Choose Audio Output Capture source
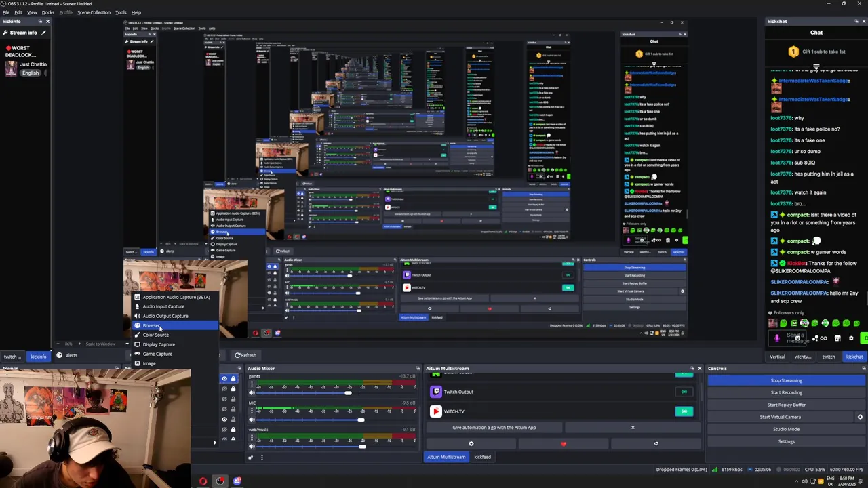This screenshot has height=488, width=868. tap(175, 316)
